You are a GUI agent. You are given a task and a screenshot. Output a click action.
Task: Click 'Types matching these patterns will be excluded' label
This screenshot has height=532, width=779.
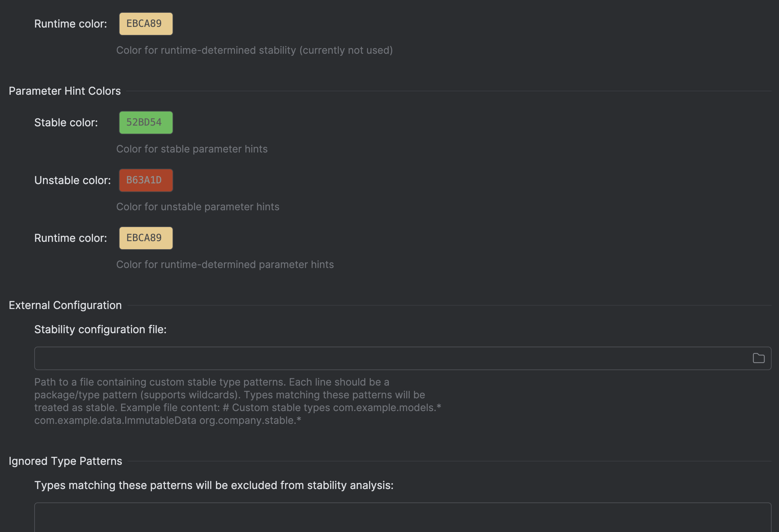point(214,485)
